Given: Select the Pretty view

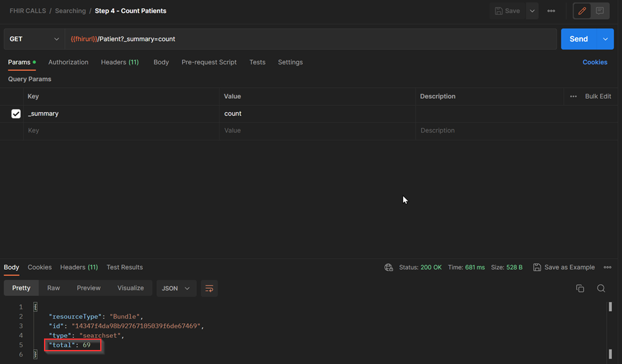Looking at the screenshot, I should click(x=21, y=288).
